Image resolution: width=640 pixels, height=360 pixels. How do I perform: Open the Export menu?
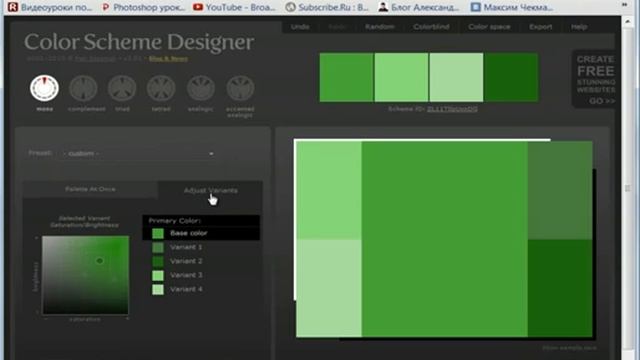click(x=540, y=27)
